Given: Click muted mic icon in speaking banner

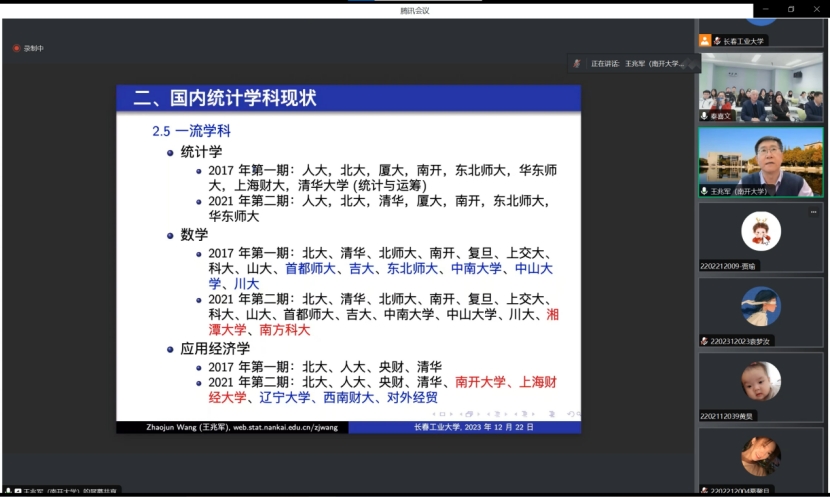Looking at the screenshot, I should pyautogui.click(x=577, y=63).
